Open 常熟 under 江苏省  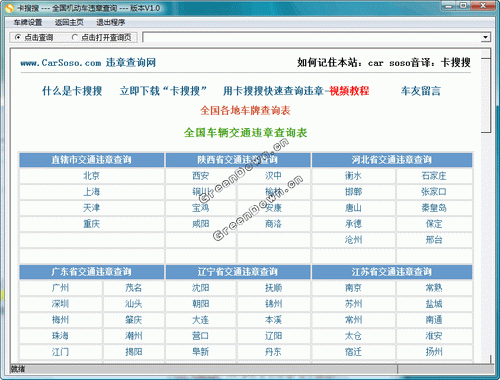point(434,288)
